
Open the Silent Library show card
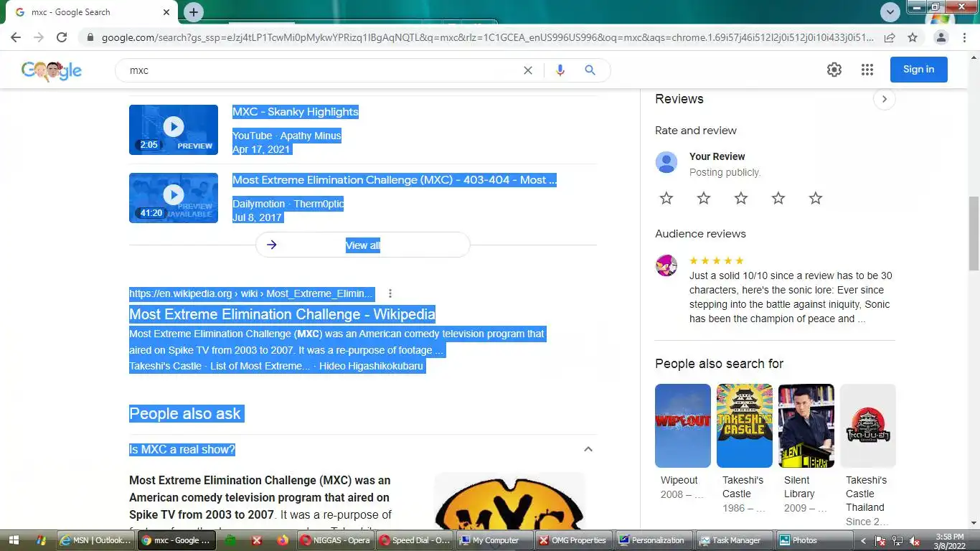(x=806, y=448)
